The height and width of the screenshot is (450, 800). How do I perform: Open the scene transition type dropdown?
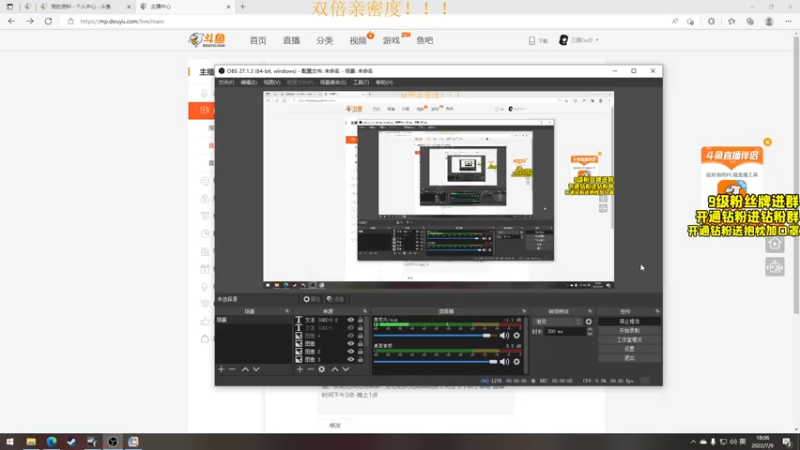tap(557, 322)
